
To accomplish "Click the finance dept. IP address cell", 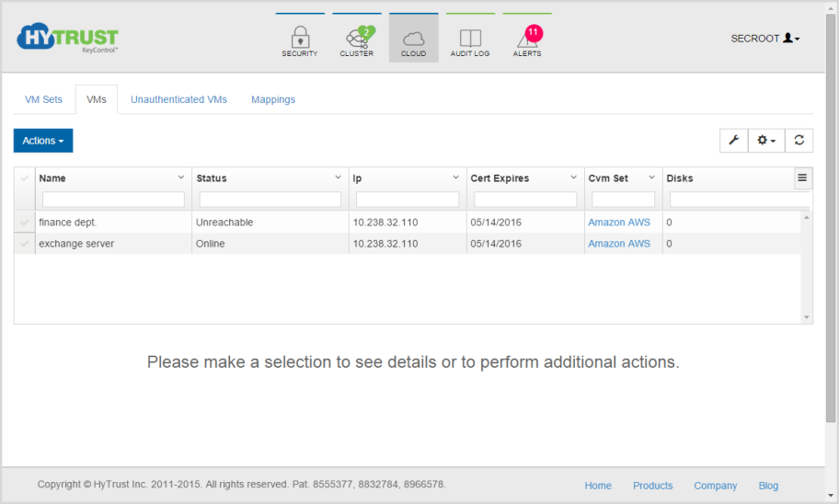I will point(408,222).
